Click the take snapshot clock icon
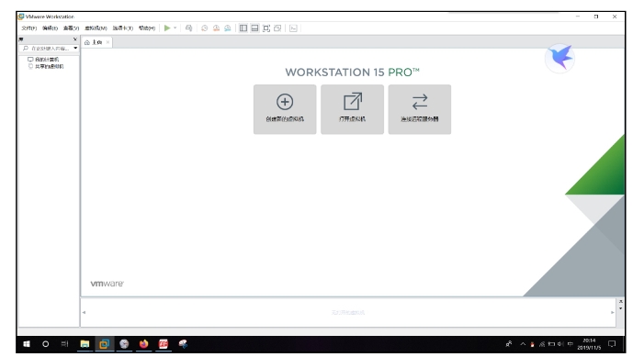The height and width of the screenshot is (357, 644). pyautogui.click(x=204, y=28)
